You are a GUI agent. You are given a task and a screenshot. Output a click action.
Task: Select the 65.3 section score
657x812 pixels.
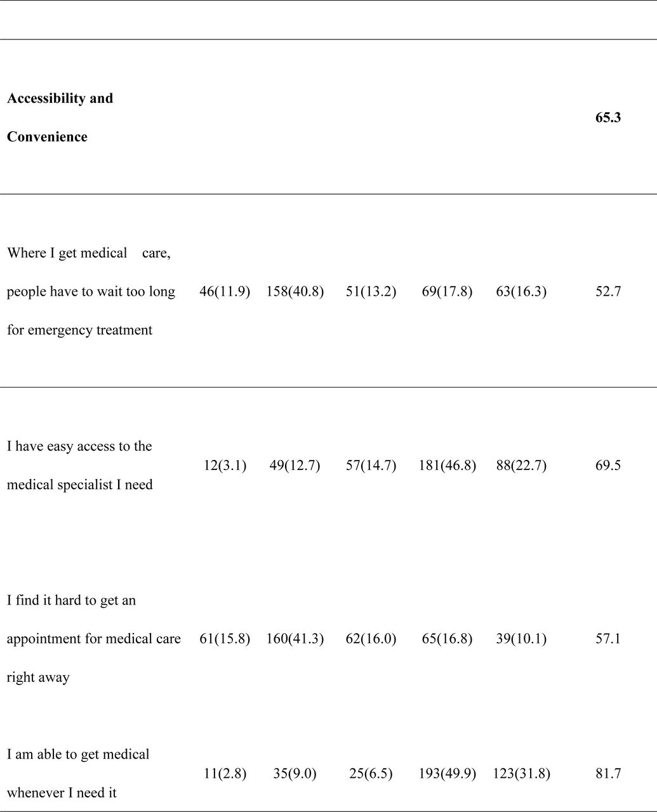(608, 117)
